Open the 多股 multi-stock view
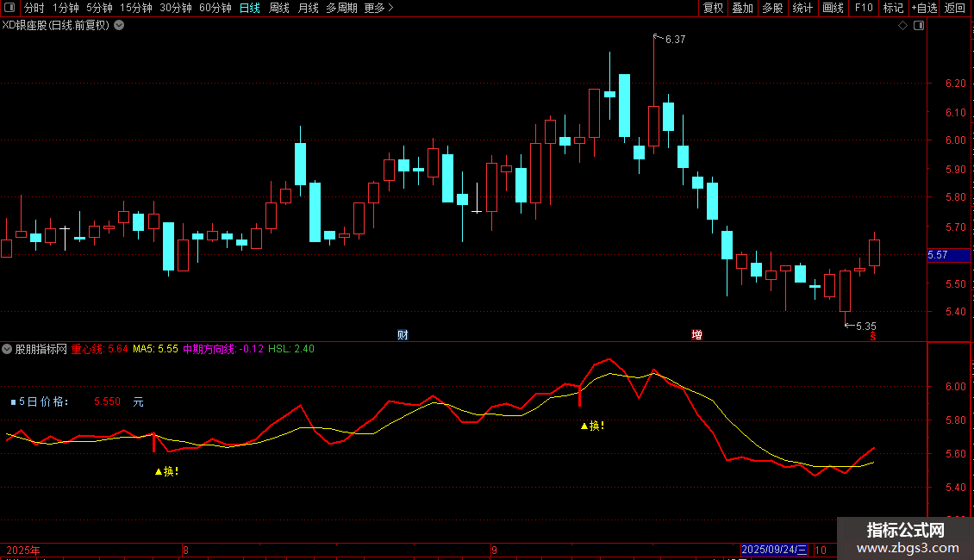Image resolution: width=974 pixels, height=560 pixels. coord(772,8)
